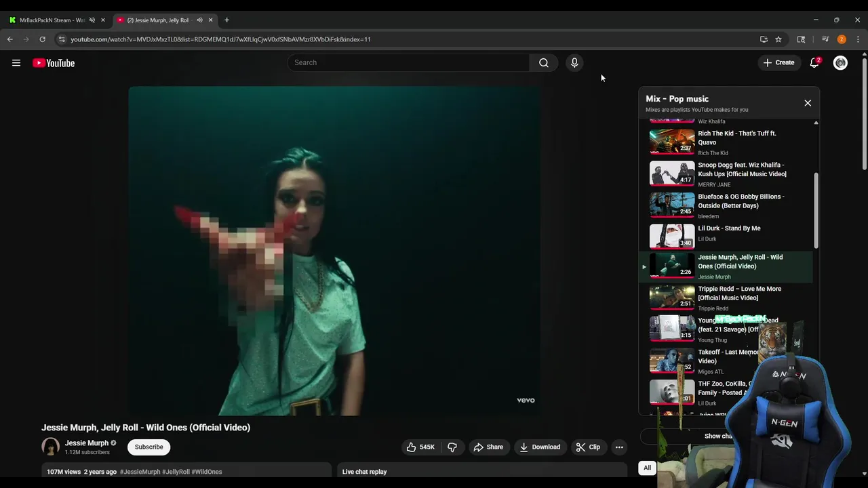868x488 pixels.
Task: Play Blueface Outside (Better Days) in mix
Action: point(726,205)
